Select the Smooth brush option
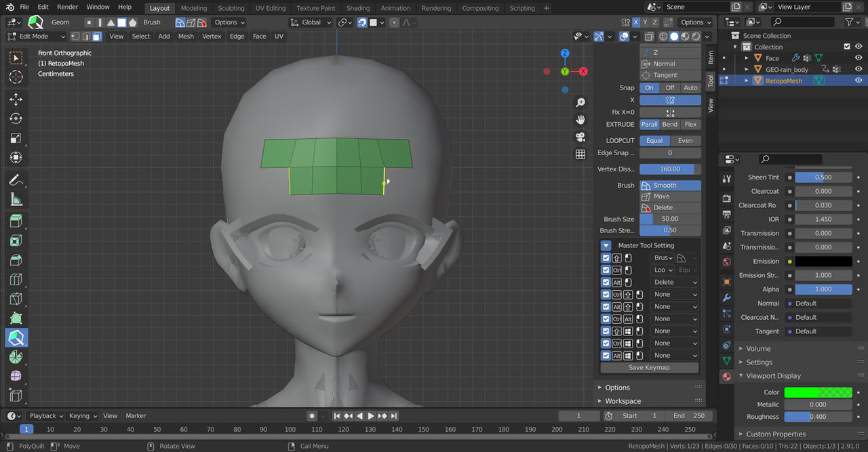868x452 pixels. (x=670, y=185)
